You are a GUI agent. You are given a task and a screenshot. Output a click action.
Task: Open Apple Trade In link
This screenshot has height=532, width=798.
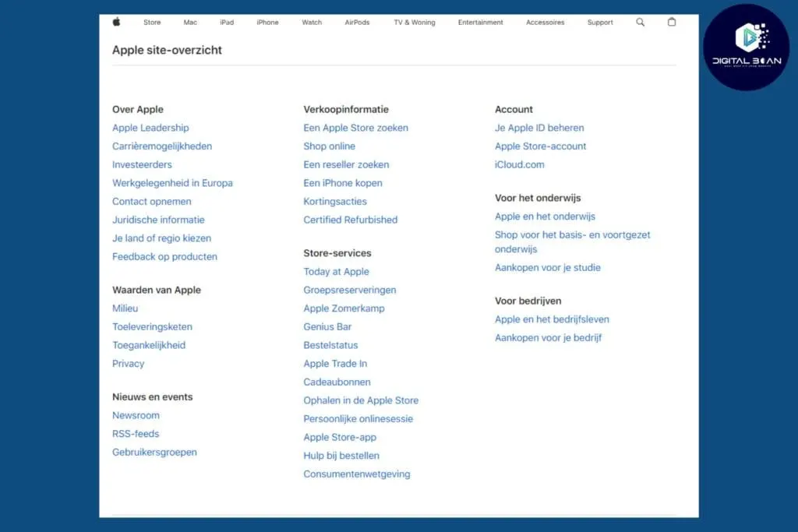tap(335, 364)
